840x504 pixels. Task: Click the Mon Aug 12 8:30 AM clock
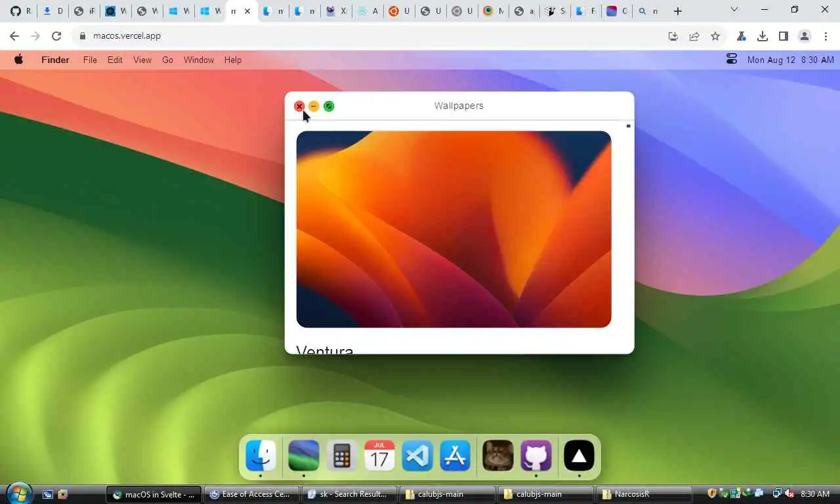[791, 60]
